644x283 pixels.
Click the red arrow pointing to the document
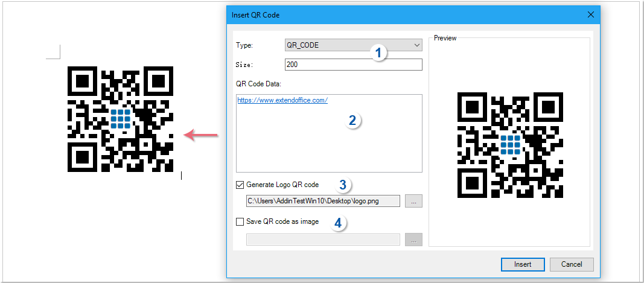pos(200,135)
